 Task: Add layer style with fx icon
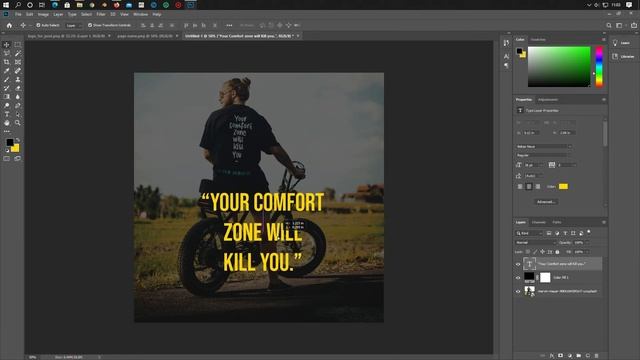551,356
